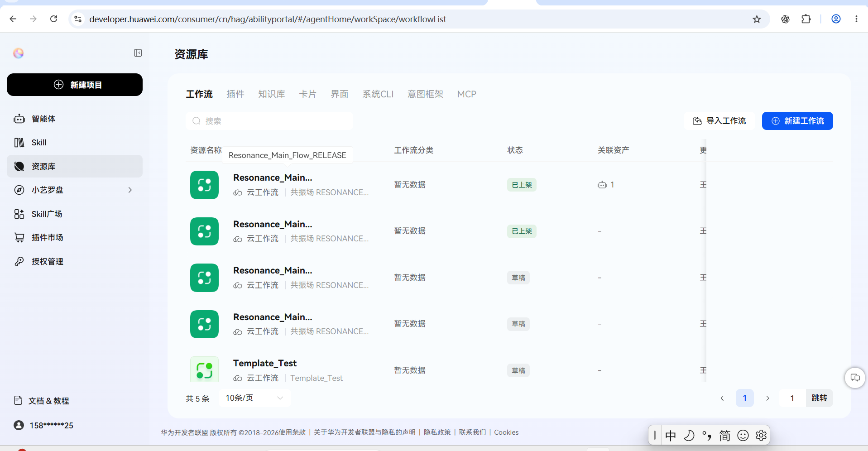
Task: Open the 隐私政策 footer link
Action: point(437,432)
